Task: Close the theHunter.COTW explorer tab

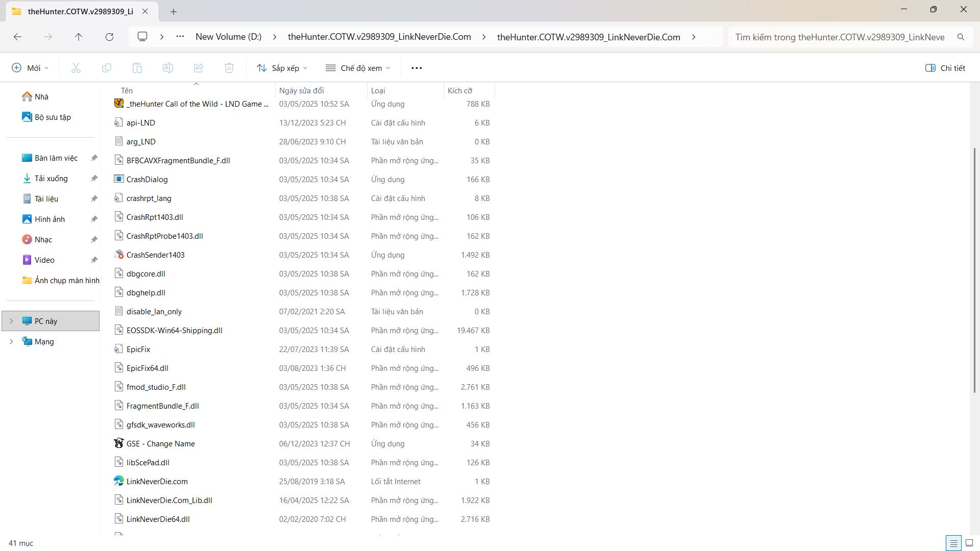Action: click(x=145, y=11)
